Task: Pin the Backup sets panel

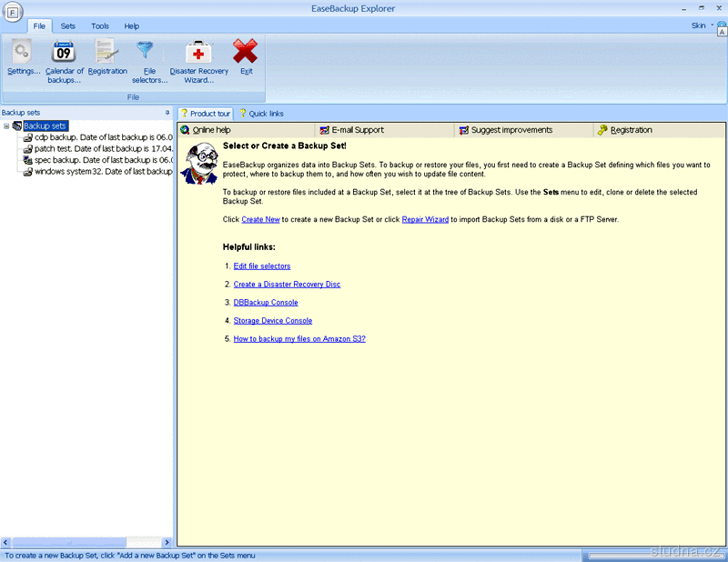Action: (167, 112)
